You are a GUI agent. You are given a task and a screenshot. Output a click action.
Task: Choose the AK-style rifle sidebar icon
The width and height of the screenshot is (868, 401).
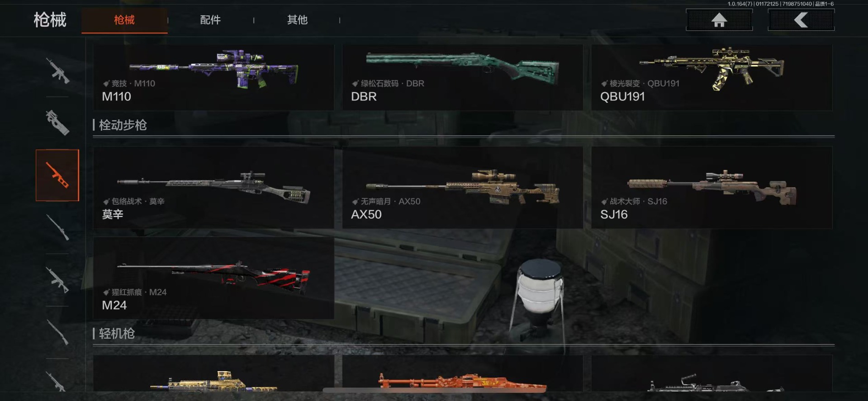click(57, 279)
